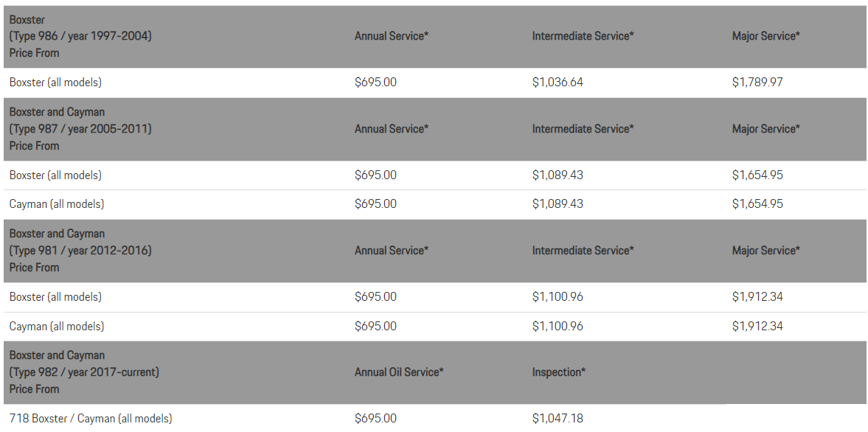This screenshot has width=868, height=432.
Task: Click the 718 Boxster $695.00 oil service price
Action: tap(375, 419)
